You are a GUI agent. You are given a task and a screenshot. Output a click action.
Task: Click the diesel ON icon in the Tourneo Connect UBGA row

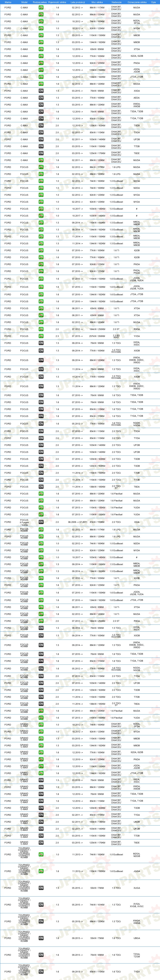(x=41, y=938)
